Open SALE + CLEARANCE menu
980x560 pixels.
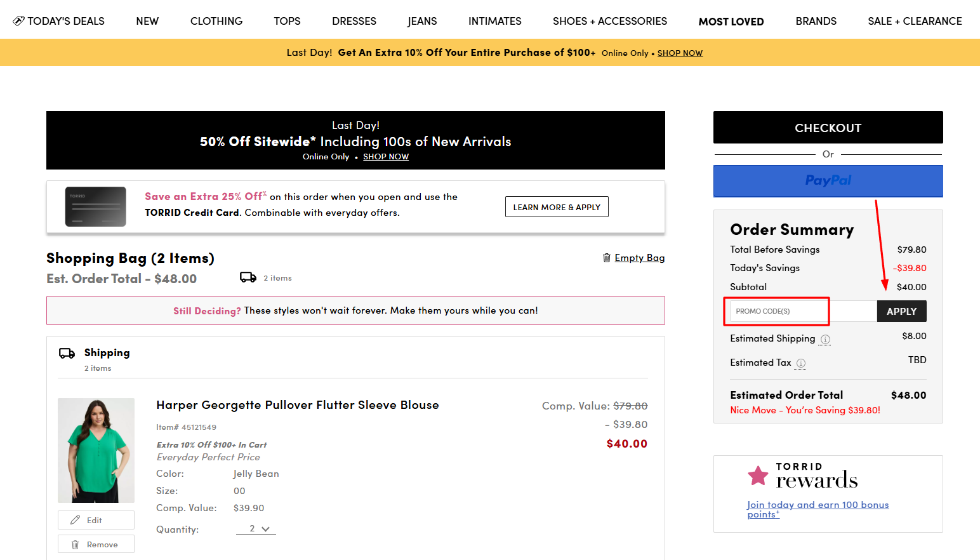[915, 21]
